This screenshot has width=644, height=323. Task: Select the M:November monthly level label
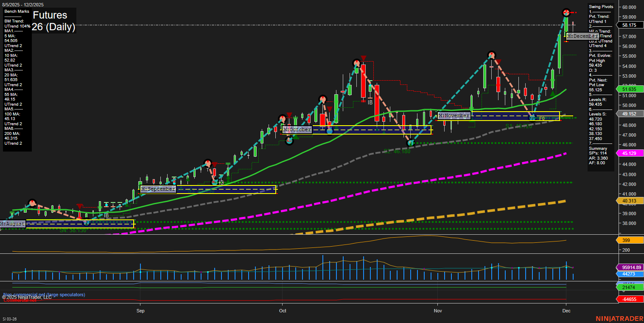click(454, 115)
